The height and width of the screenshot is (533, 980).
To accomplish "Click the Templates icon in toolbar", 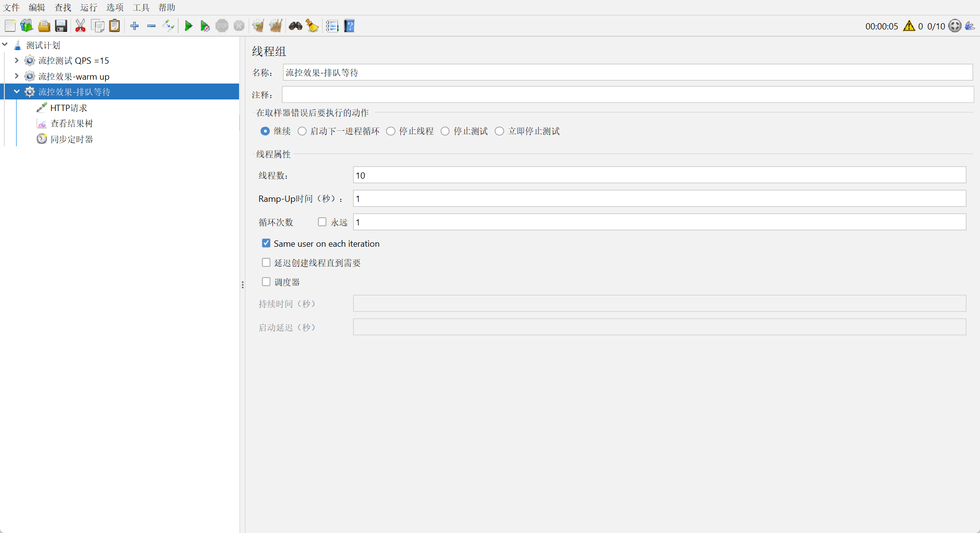I will point(27,26).
